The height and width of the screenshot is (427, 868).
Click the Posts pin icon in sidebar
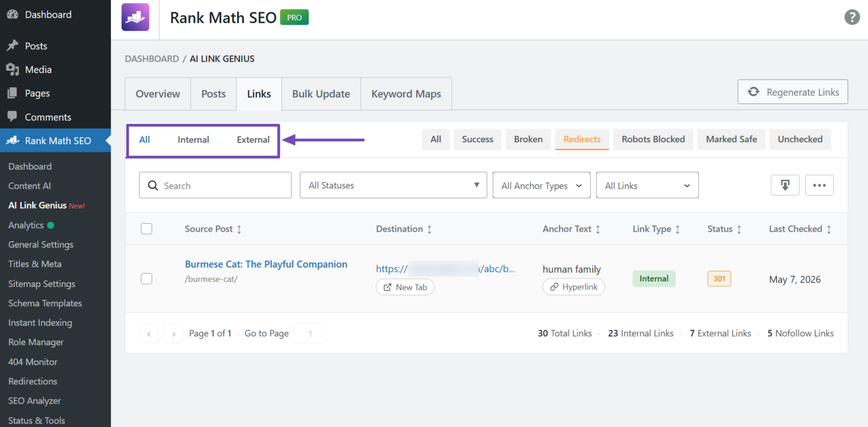point(12,46)
